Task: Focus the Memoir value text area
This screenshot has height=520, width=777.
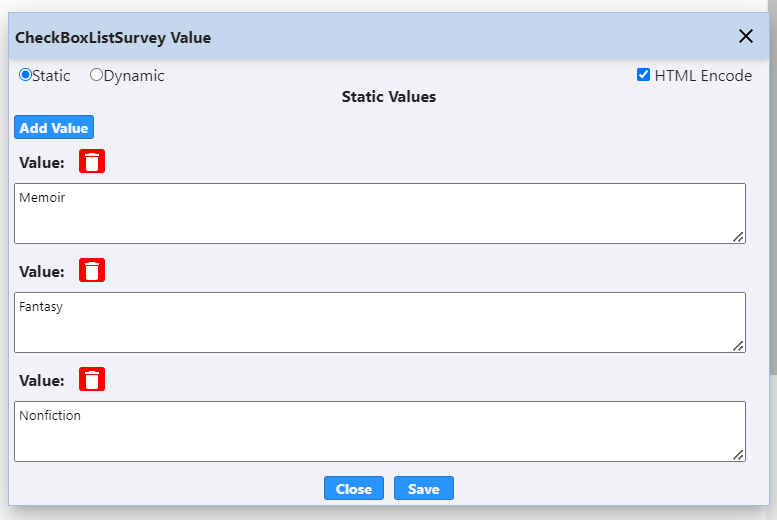Action: click(x=380, y=214)
